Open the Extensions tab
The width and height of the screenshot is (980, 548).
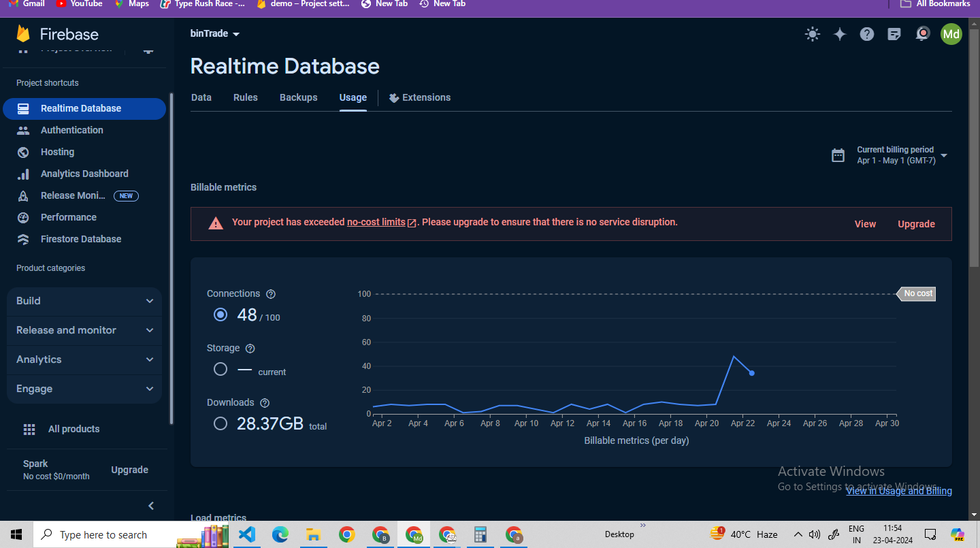point(420,97)
